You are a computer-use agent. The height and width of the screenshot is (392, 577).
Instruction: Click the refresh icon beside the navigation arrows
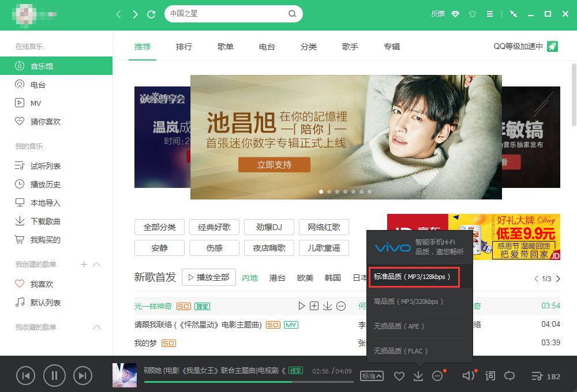coord(151,14)
